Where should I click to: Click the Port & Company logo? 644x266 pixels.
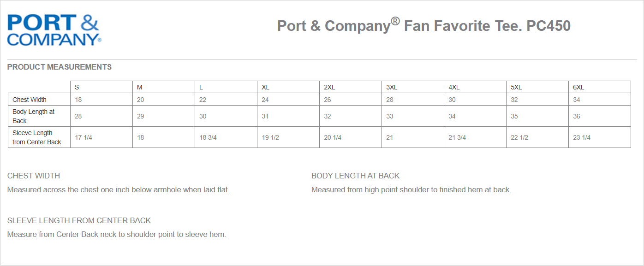coord(54,30)
